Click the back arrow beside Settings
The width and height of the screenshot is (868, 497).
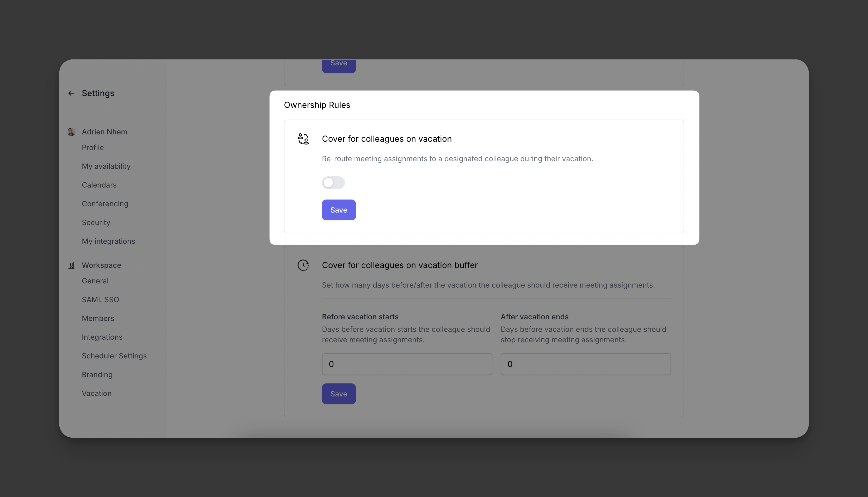click(x=71, y=93)
